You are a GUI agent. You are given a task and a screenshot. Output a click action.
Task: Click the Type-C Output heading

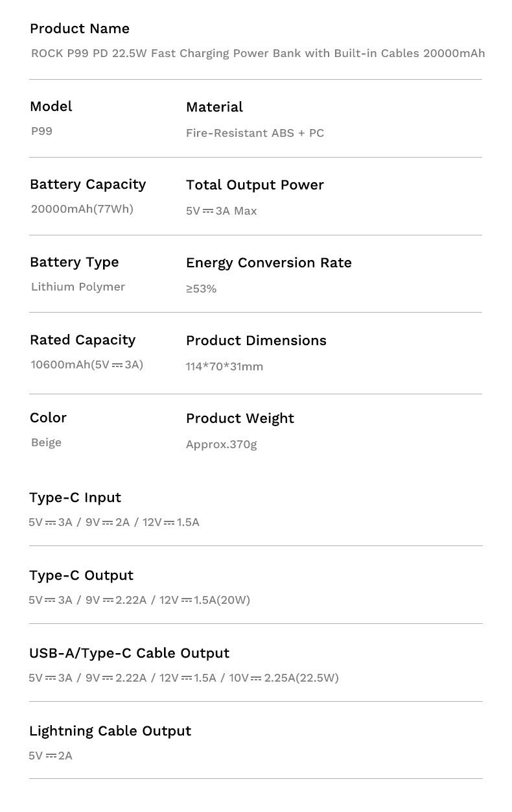pyautogui.click(x=82, y=575)
